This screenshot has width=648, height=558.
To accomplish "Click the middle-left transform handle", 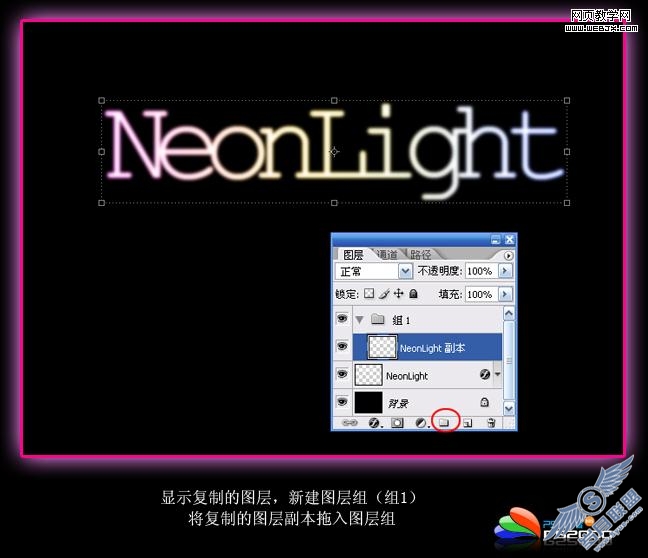I will (102, 152).
